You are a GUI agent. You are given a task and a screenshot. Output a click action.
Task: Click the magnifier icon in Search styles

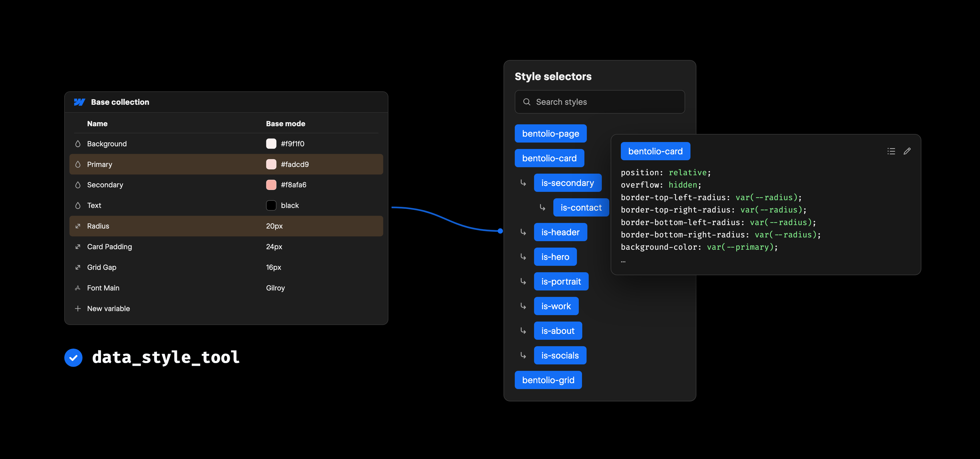527,102
